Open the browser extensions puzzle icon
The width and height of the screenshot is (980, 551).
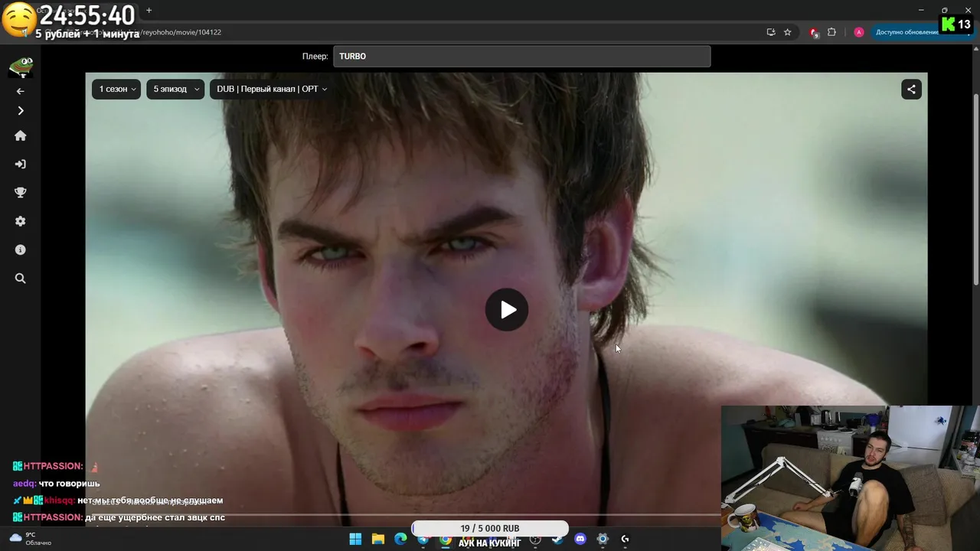[831, 32]
